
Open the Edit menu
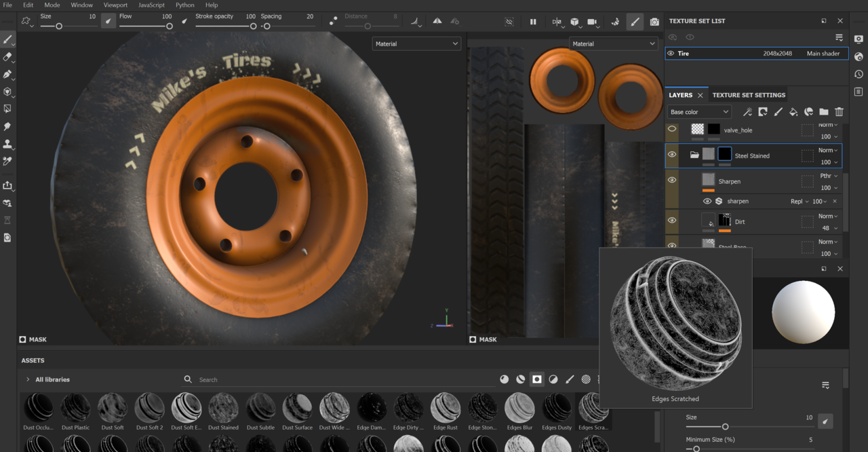point(28,5)
